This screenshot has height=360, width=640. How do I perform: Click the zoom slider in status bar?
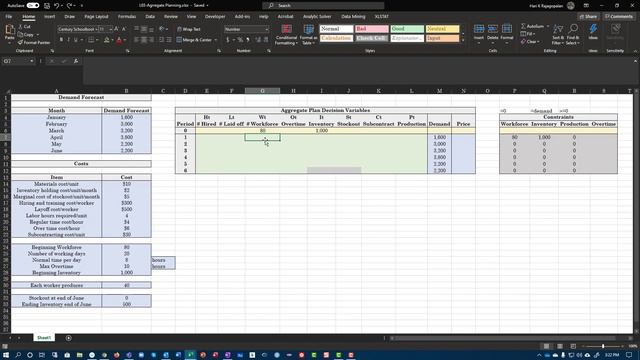point(603,346)
